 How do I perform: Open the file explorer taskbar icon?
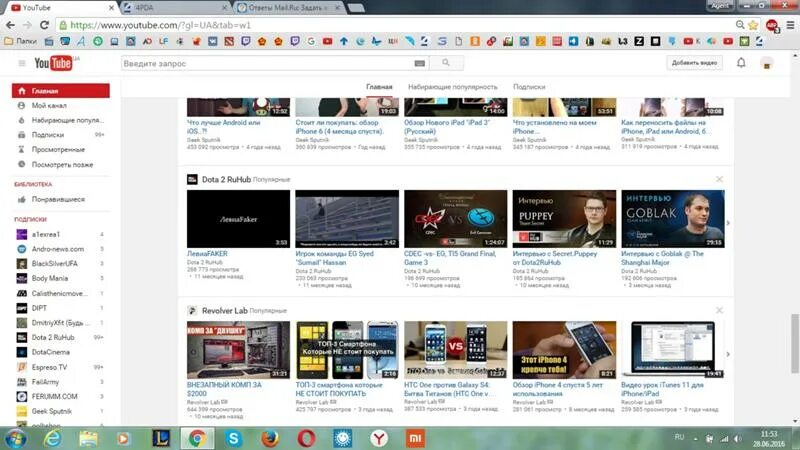[x=88, y=438]
